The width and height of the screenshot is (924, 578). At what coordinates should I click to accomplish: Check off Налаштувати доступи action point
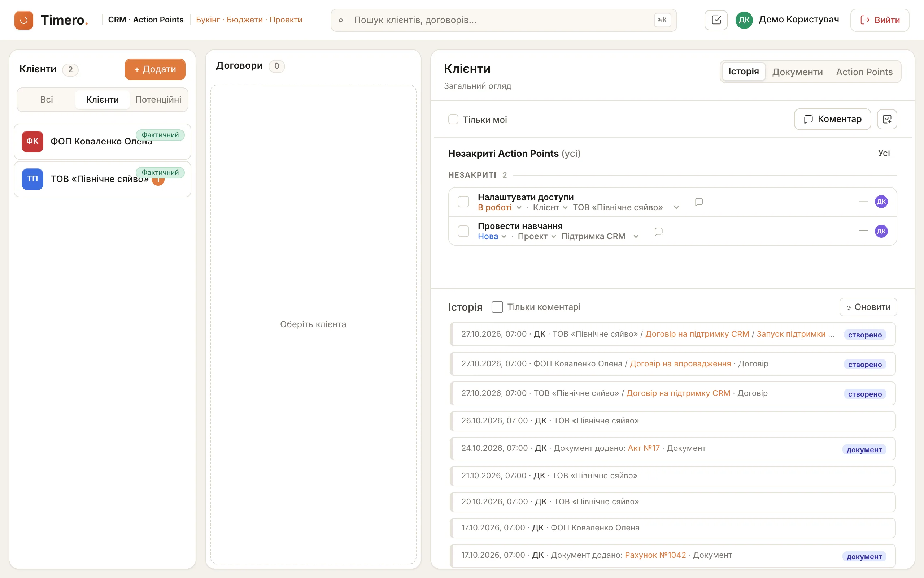(x=463, y=202)
